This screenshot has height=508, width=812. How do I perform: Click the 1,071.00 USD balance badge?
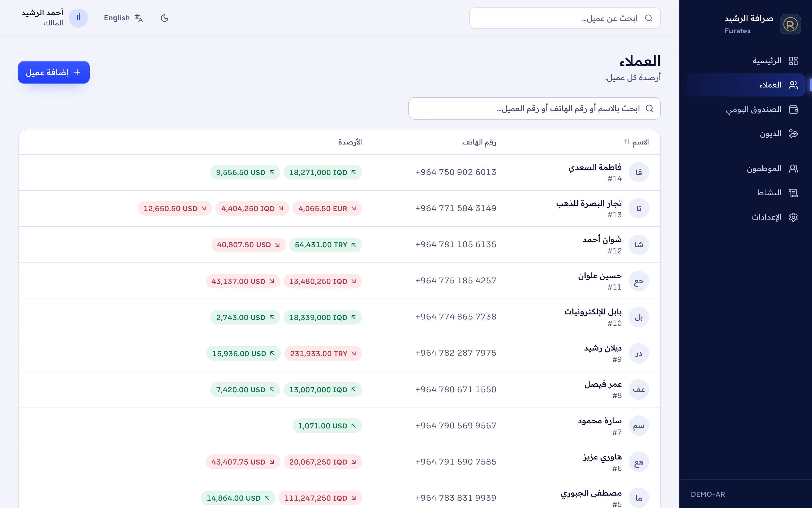pyautogui.click(x=327, y=426)
